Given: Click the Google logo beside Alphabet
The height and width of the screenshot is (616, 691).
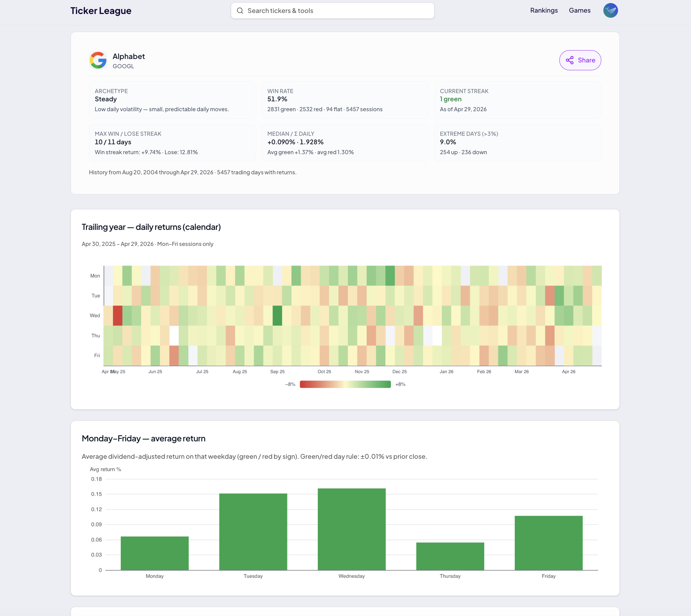Looking at the screenshot, I should tap(98, 60).
